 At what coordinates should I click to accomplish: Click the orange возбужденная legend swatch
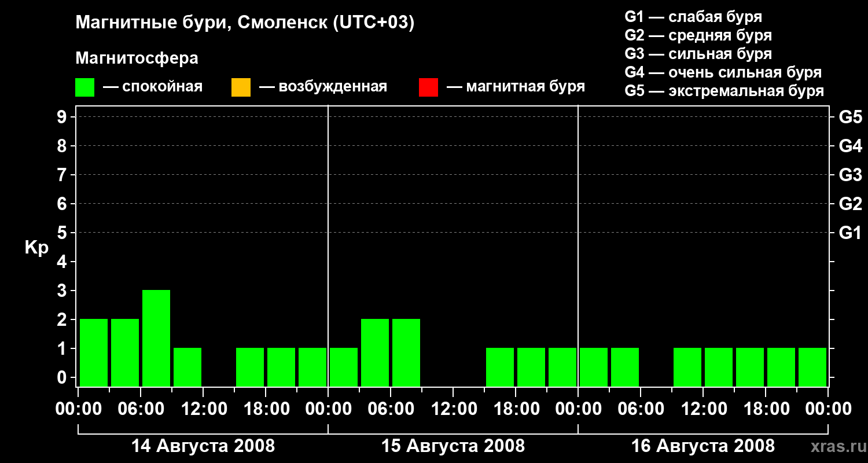click(241, 87)
